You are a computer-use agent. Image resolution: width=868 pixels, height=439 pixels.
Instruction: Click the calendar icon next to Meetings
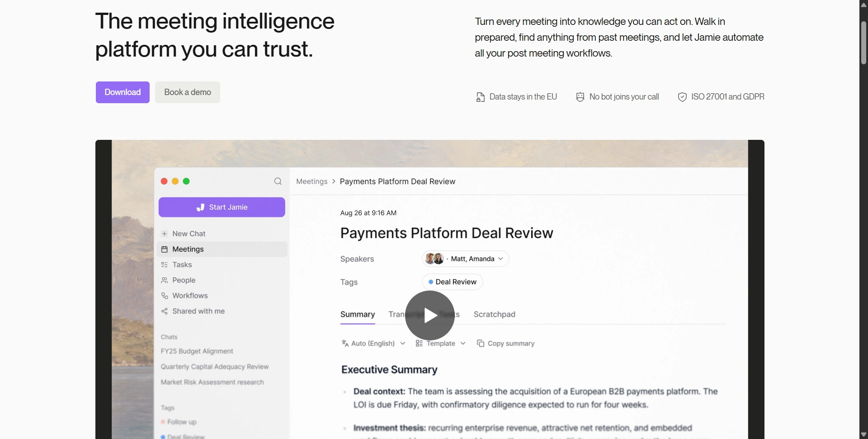[165, 249]
